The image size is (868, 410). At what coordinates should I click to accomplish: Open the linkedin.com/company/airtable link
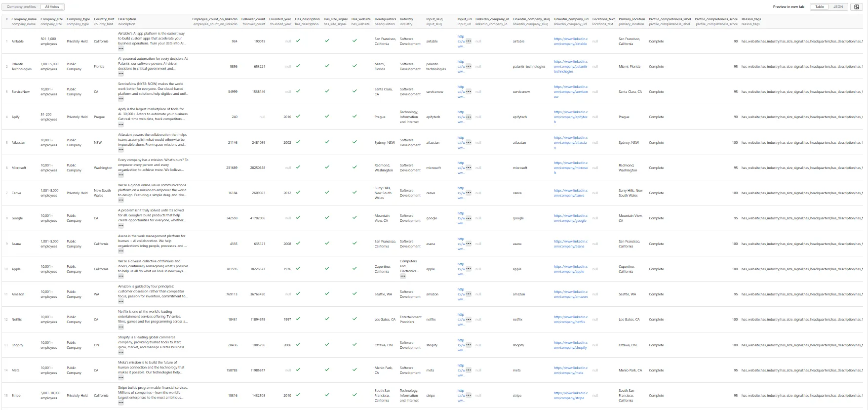coord(571,41)
